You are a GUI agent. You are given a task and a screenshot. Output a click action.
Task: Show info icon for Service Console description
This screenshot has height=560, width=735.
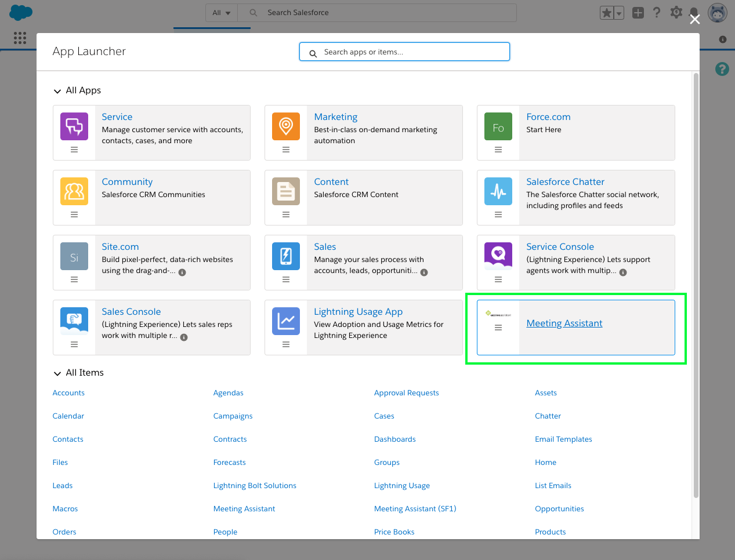pyautogui.click(x=623, y=272)
